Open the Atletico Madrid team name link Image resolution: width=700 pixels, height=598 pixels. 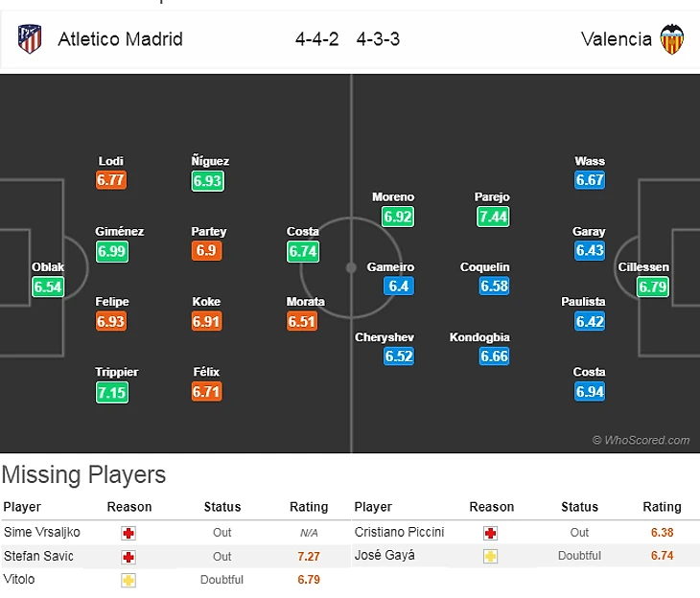120,39
